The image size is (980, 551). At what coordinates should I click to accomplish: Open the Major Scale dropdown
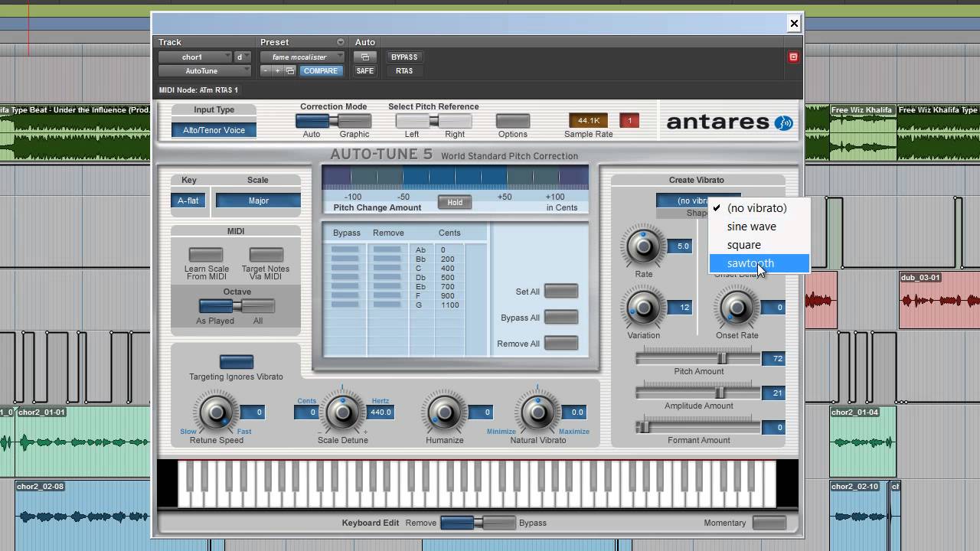(x=258, y=201)
